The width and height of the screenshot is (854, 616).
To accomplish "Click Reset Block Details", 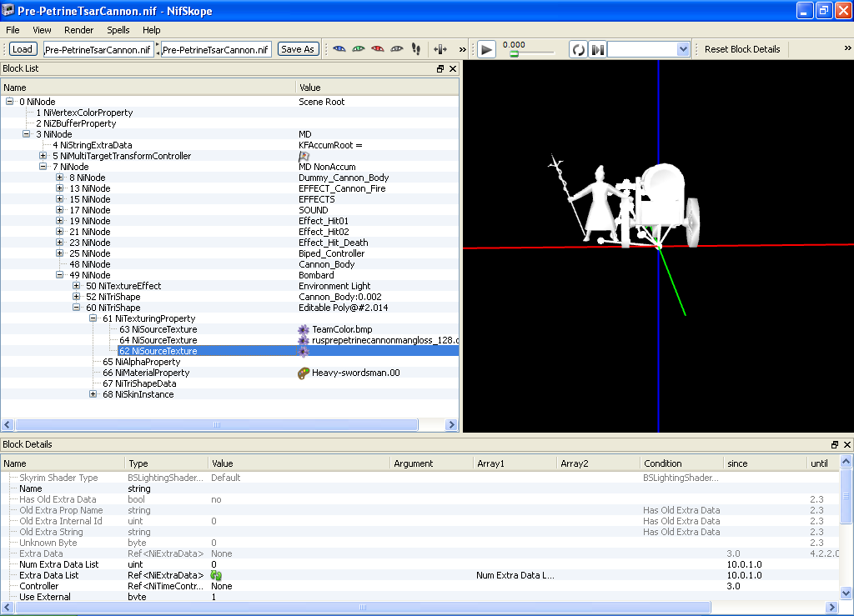I will click(742, 49).
